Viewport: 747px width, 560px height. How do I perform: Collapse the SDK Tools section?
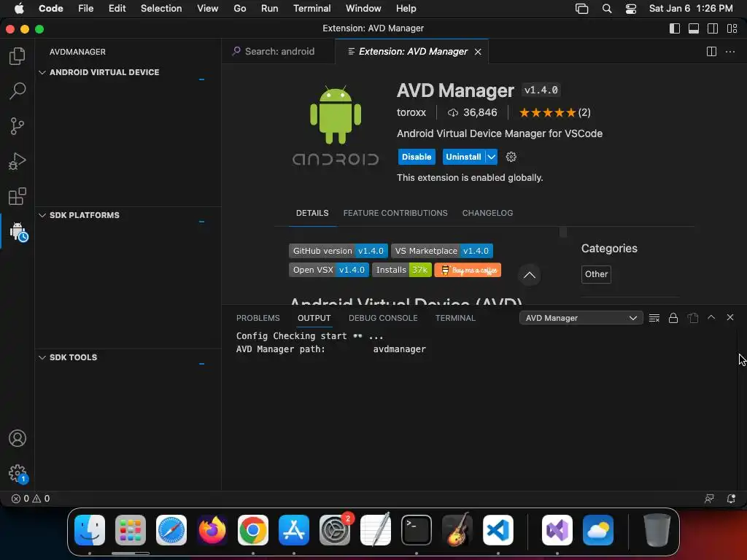pos(42,357)
